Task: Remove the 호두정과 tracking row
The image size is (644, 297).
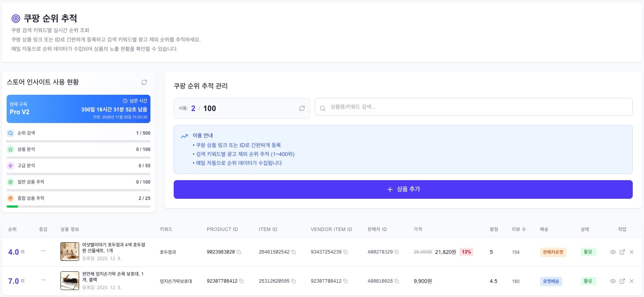Action: point(632,252)
